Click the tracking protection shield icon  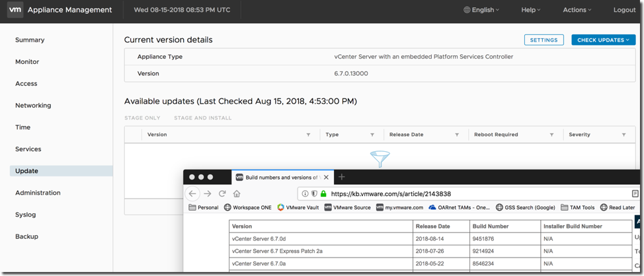[x=314, y=193]
